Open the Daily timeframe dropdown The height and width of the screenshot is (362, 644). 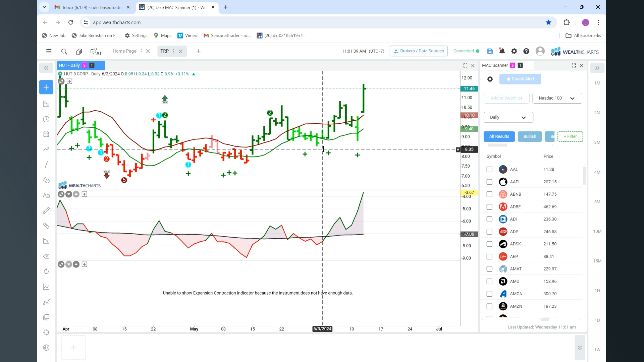[x=508, y=117]
